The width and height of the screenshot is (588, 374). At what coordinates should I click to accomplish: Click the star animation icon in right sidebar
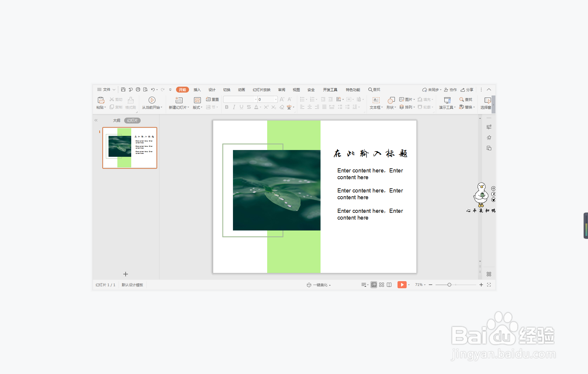[x=489, y=138]
